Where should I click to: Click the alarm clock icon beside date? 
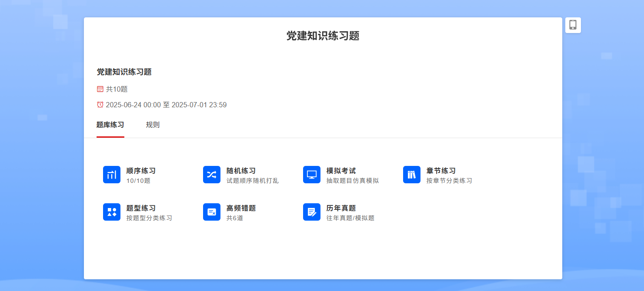[x=100, y=105]
